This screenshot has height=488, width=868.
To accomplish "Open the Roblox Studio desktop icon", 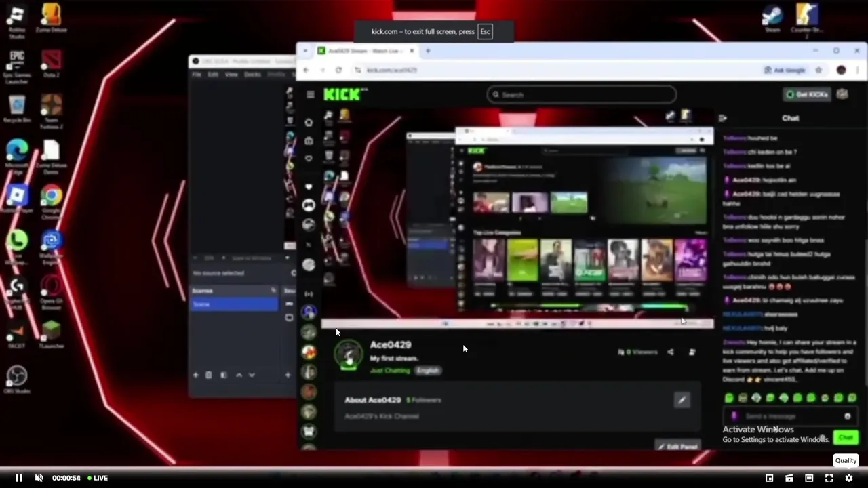I will tap(17, 20).
